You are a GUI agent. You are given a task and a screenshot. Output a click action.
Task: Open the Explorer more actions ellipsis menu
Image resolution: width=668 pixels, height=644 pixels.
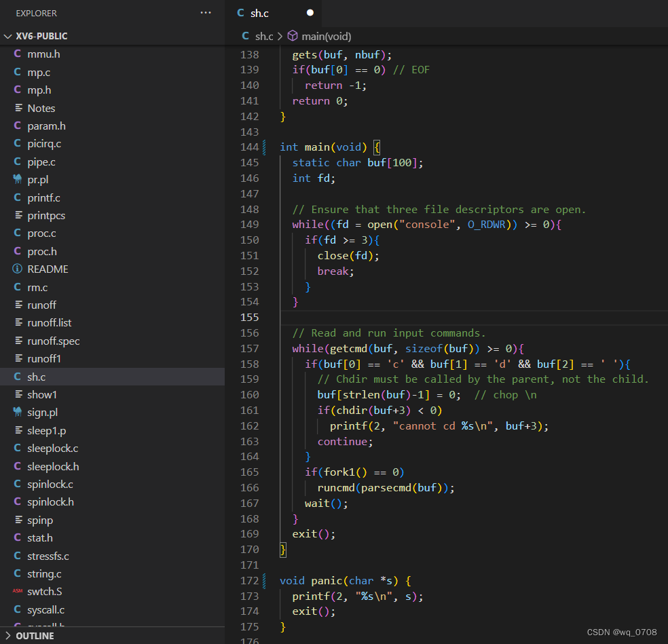click(206, 13)
